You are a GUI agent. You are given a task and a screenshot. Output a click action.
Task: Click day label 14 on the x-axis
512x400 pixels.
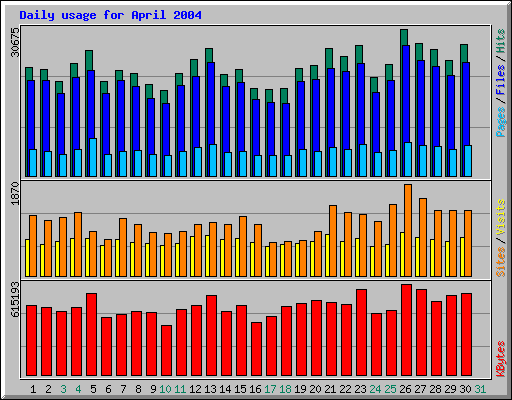pos(225,389)
